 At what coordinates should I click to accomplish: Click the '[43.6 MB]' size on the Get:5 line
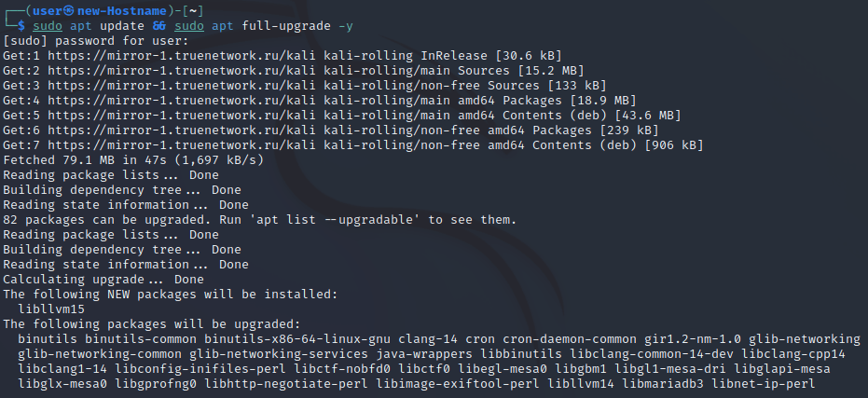(x=647, y=116)
